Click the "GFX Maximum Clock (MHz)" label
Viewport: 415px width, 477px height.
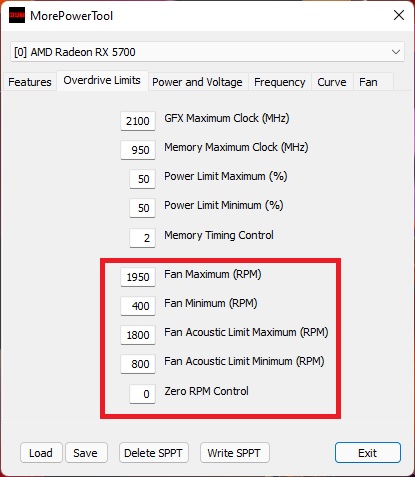tap(227, 118)
